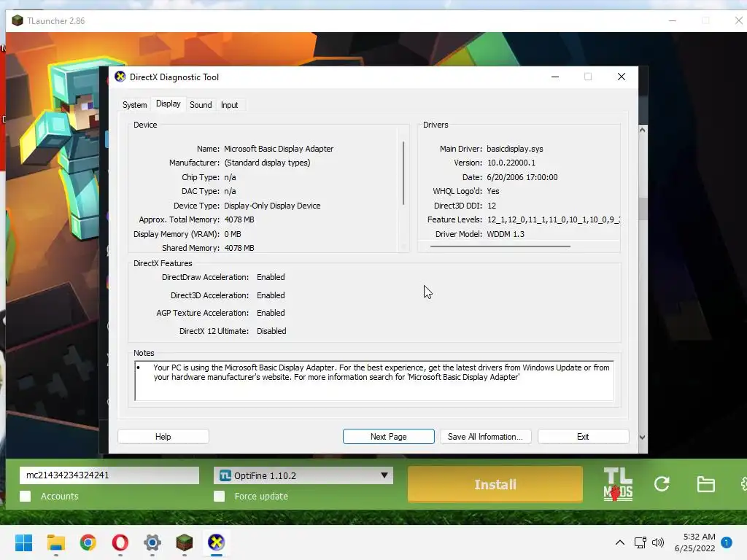
Task: Click DirectX Diagnostic taskbar icon
Action: (x=216, y=542)
